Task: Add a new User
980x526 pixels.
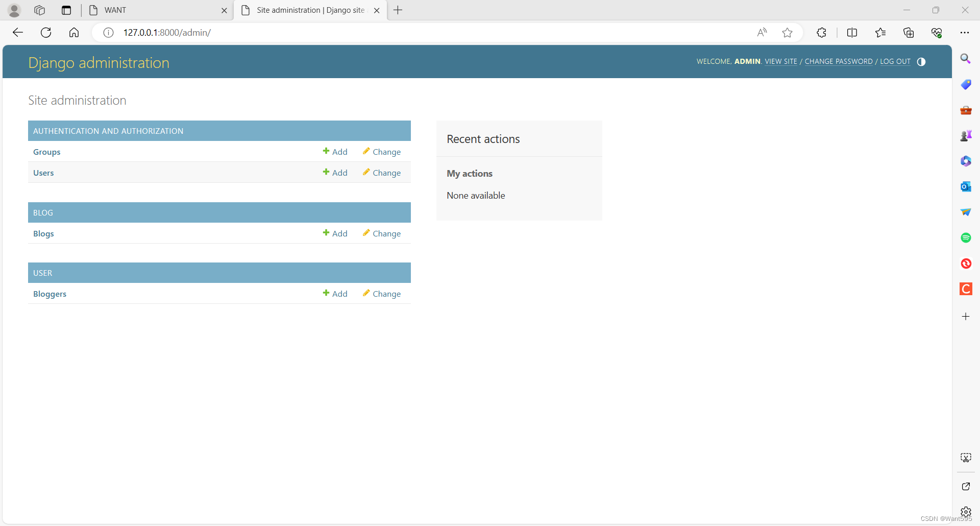Action: [x=335, y=173]
